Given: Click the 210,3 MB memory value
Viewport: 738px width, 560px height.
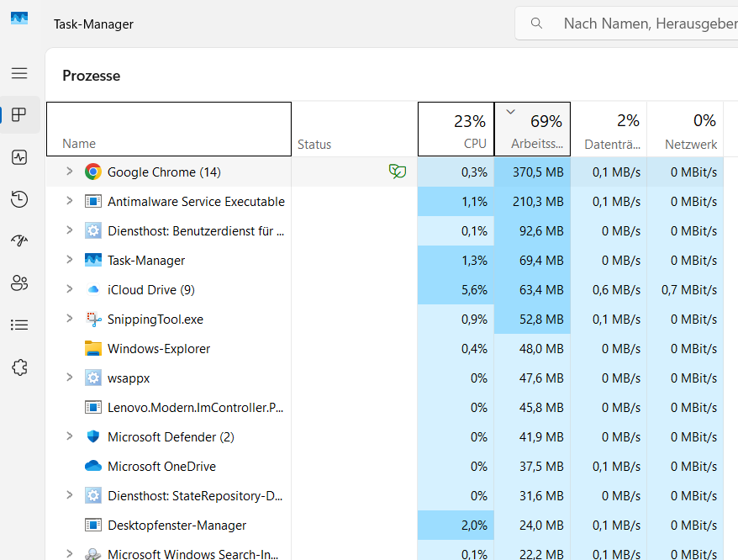Looking at the screenshot, I should [x=538, y=202].
